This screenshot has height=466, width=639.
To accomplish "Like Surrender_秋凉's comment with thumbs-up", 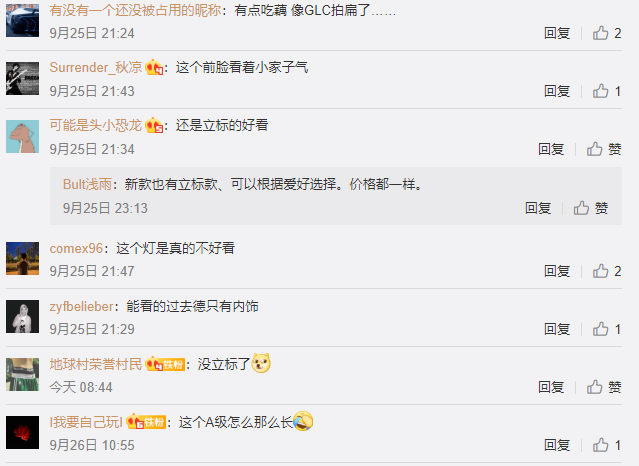I will (x=600, y=91).
